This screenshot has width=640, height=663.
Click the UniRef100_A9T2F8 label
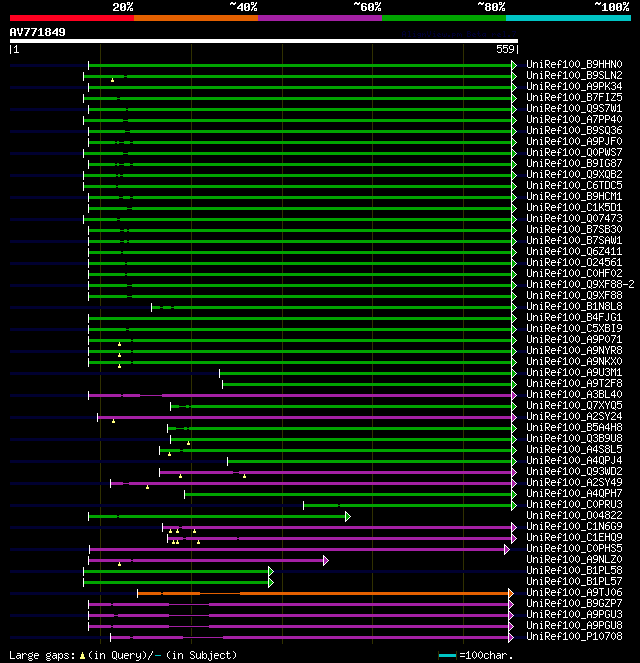[574, 383]
